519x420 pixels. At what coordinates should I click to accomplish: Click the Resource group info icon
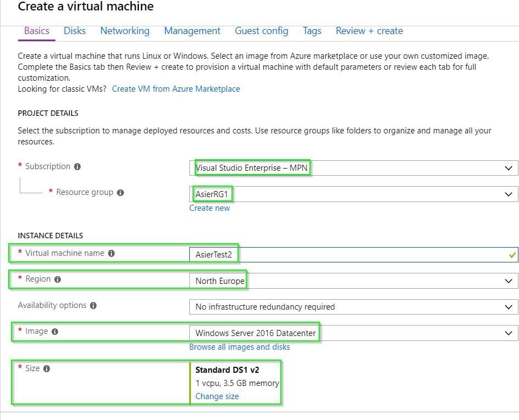point(121,193)
